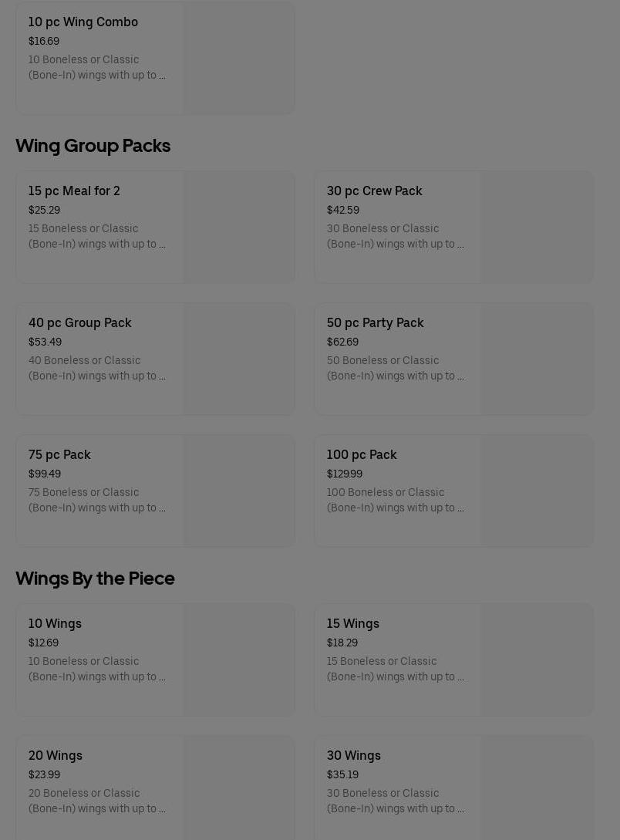Click the $129.99 price label
620x840 pixels.
344,474
